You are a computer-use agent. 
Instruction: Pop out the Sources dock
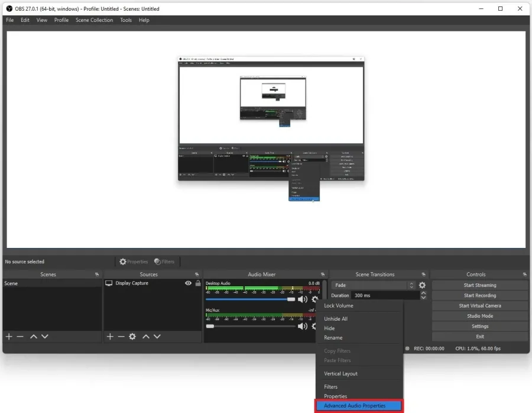[197, 275]
